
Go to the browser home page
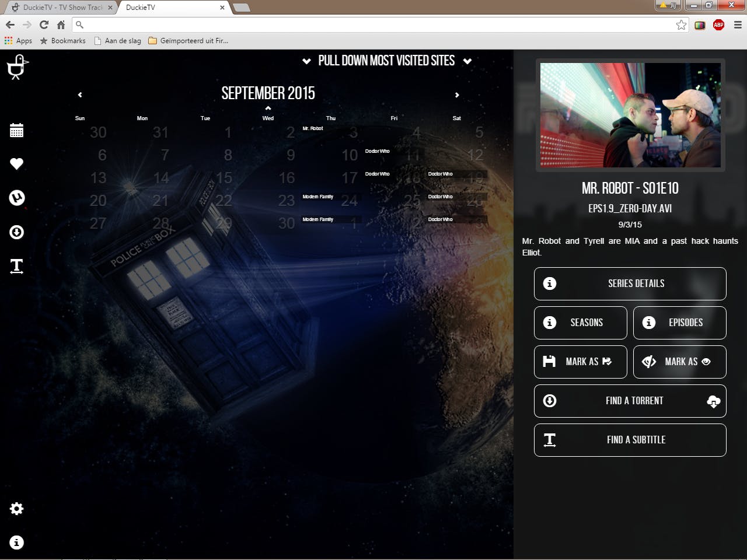pos(61,24)
